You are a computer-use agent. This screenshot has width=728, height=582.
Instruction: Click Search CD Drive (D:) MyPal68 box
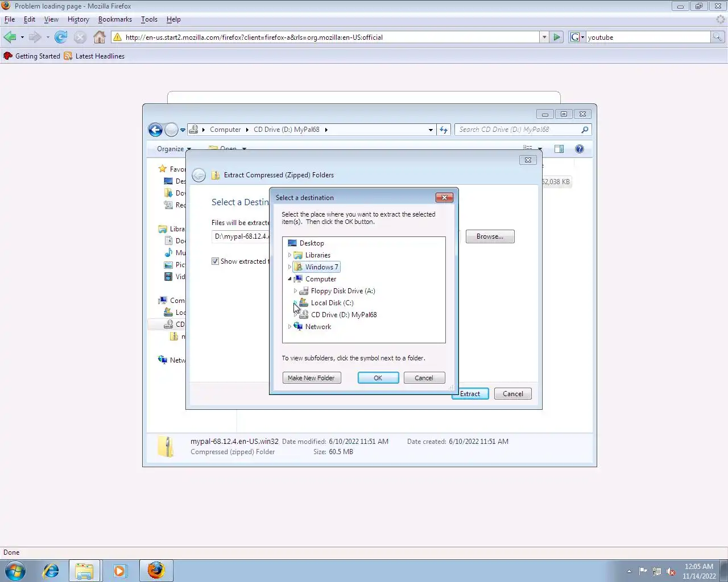(523, 130)
